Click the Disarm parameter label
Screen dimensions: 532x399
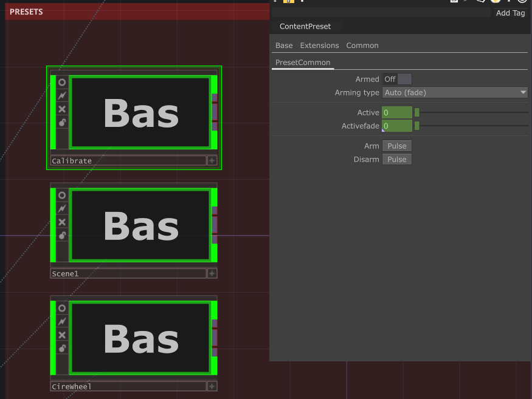point(367,159)
